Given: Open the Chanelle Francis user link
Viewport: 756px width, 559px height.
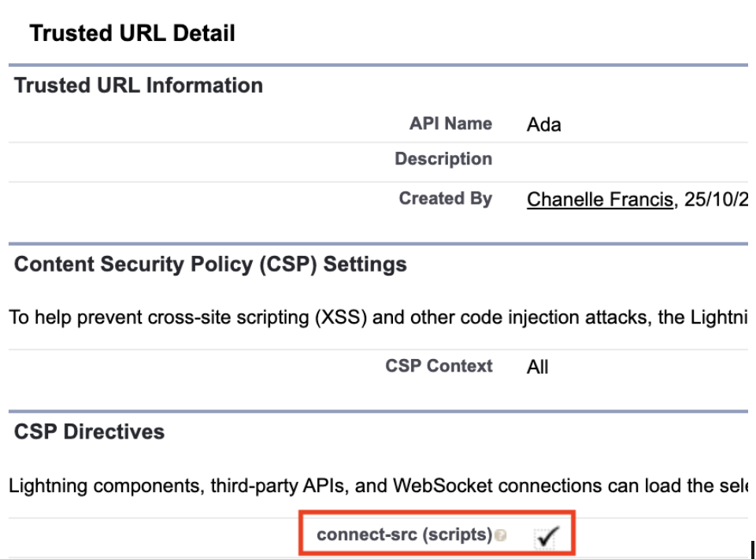Looking at the screenshot, I should tap(599, 199).
